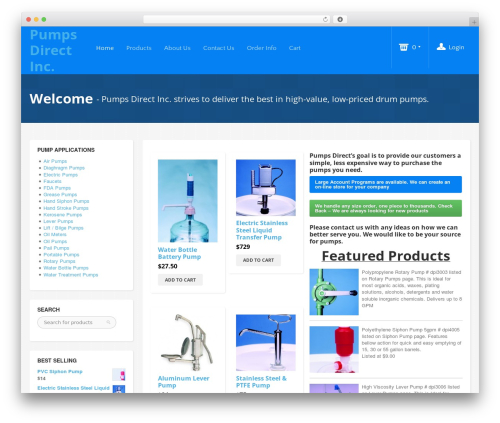Open the Polyethylene Siphon Pump featured image
The image size is (500, 423).
click(334, 349)
